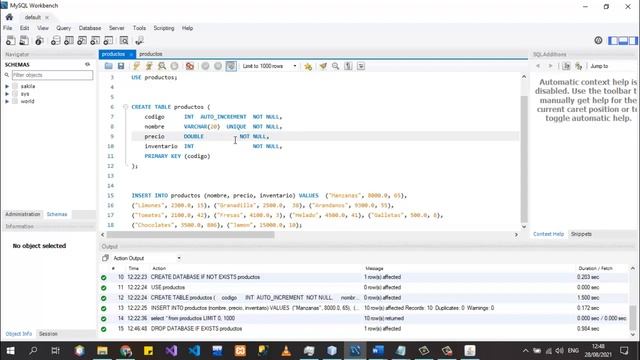The height and width of the screenshot is (360, 640).
Task: Switch to the Session tab
Action: (x=48, y=334)
